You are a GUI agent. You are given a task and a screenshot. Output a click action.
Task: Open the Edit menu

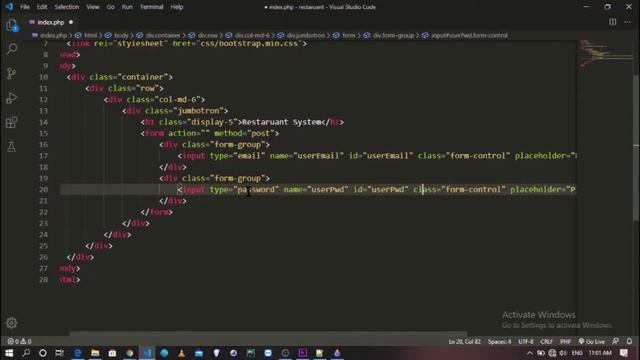(42, 7)
